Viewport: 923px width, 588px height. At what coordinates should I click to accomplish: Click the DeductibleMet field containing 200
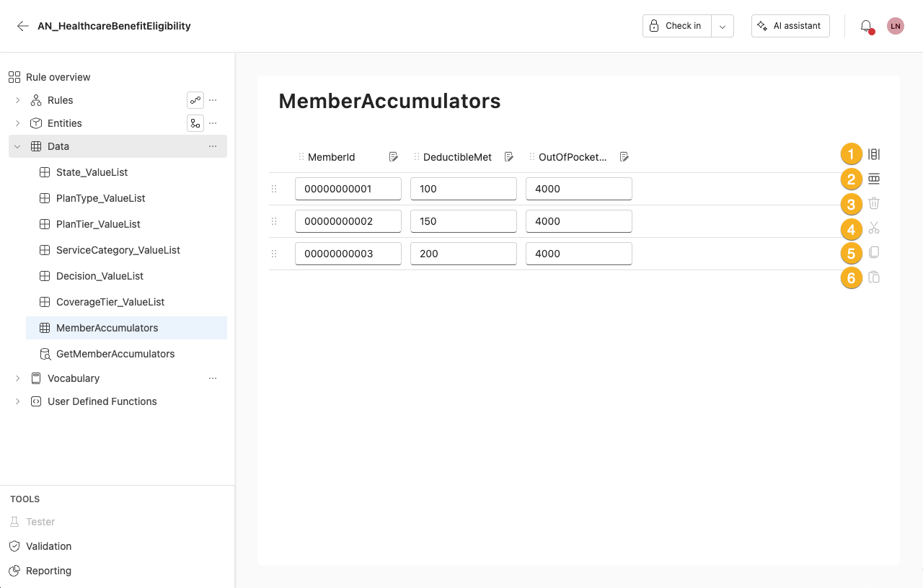[464, 254]
